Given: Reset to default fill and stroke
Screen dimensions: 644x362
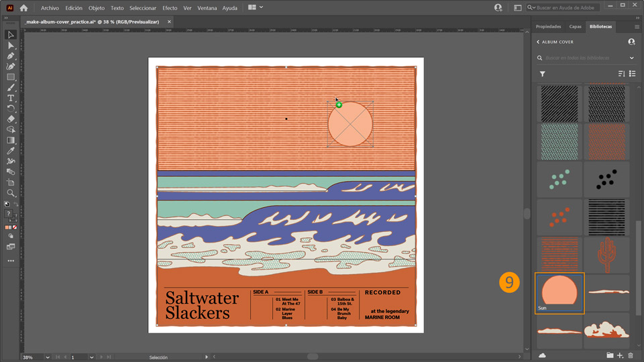Looking at the screenshot, I should pyautogui.click(x=7, y=204).
